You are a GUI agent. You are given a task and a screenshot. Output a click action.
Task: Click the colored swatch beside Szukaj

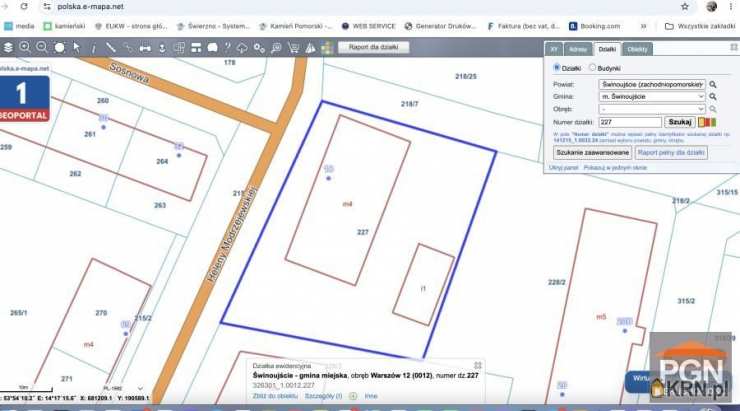coord(707,122)
